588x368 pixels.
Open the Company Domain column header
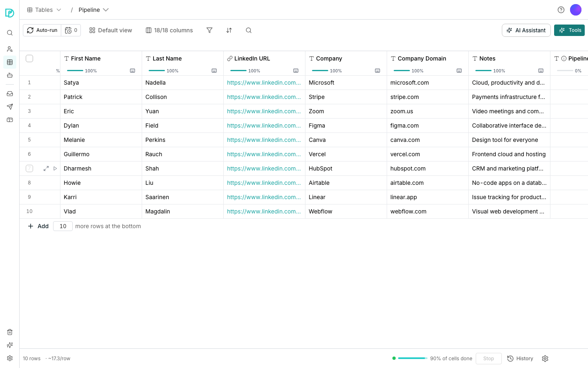(x=428, y=58)
